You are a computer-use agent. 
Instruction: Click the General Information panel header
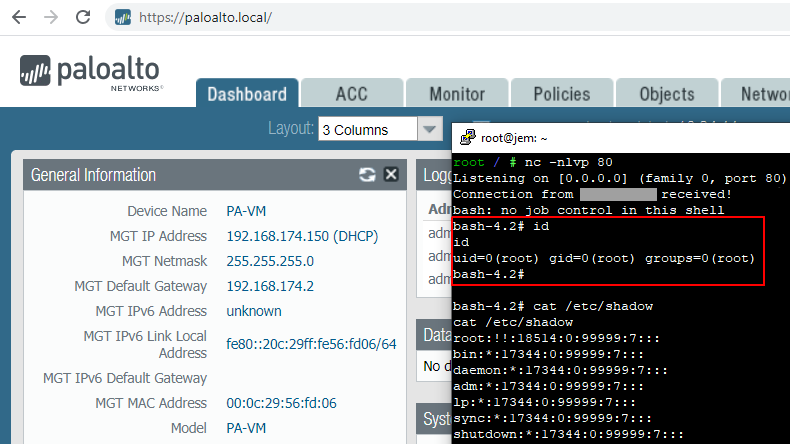click(215, 175)
